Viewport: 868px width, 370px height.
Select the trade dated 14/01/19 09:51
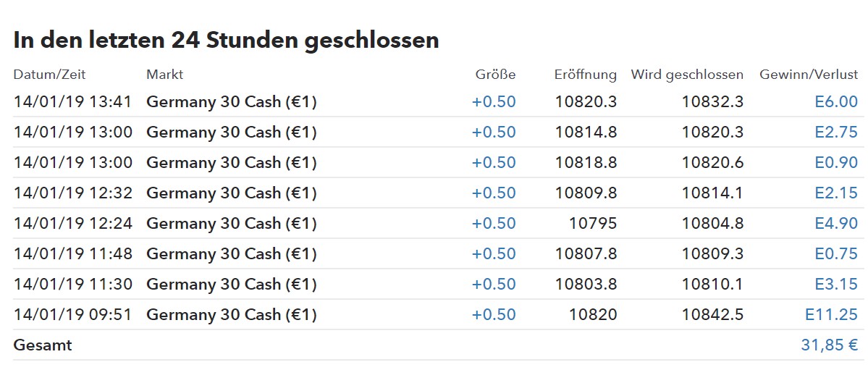pos(72,315)
